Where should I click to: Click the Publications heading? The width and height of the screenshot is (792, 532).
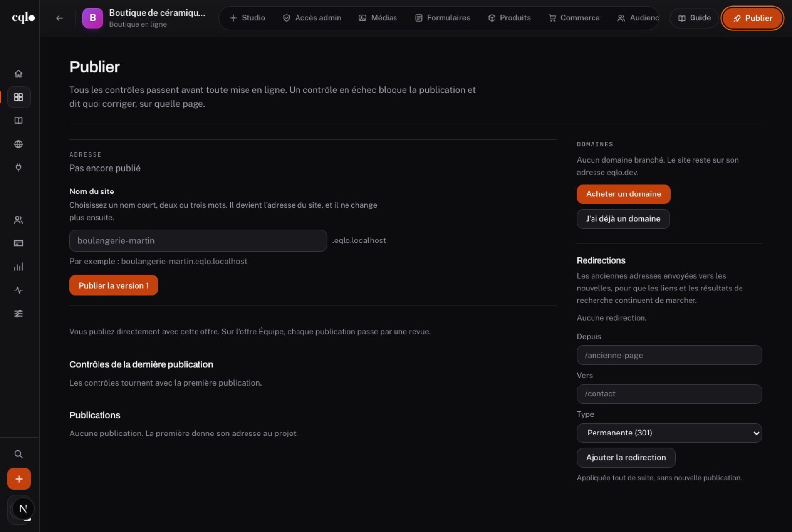point(95,415)
